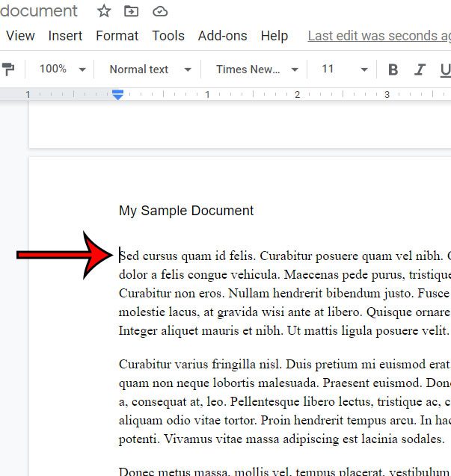Open the Tools menu

pos(168,36)
